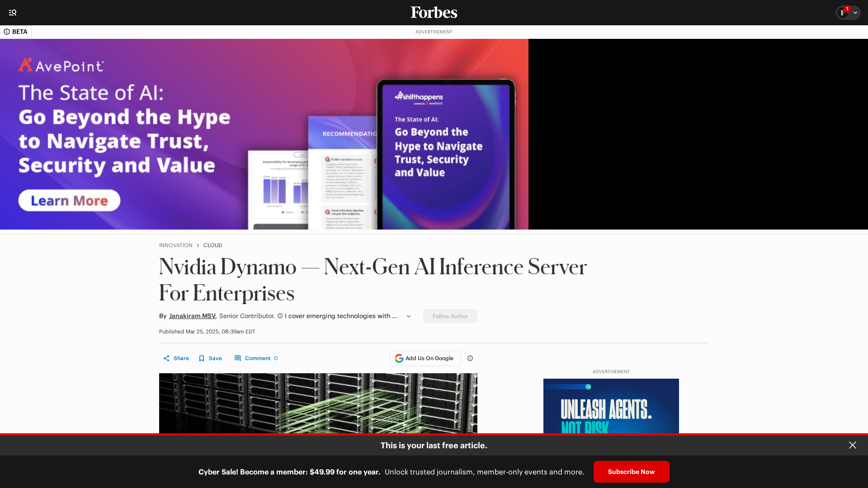This screenshot has height=488, width=868.
Task: Share the article
Action: (x=176, y=358)
